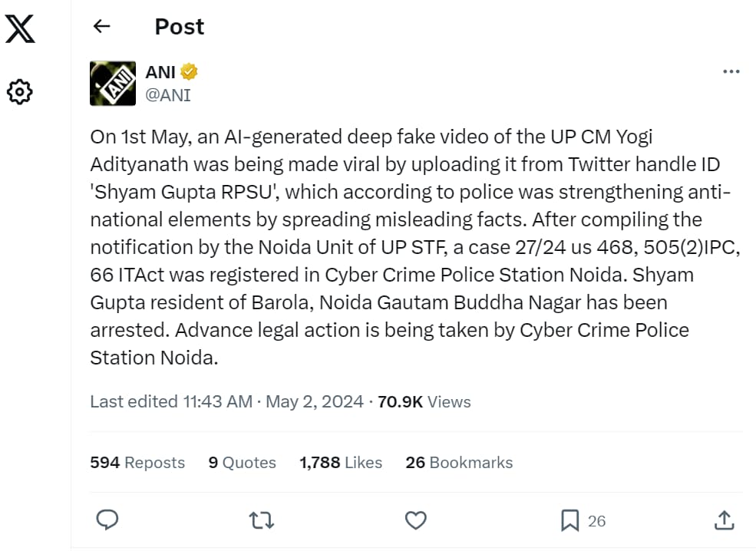Open the settings gear icon
This screenshot has width=756, height=551.
click(19, 92)
